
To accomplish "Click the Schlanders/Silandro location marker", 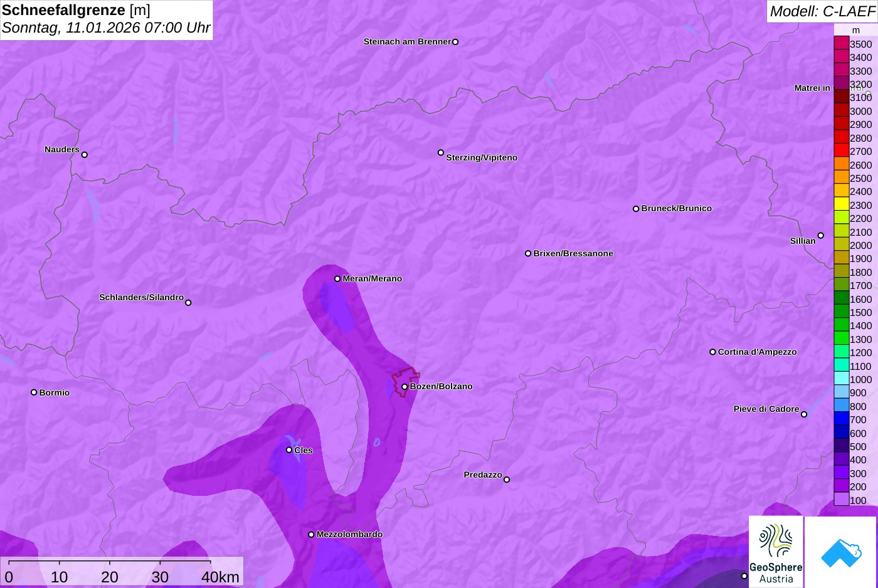I will click(188, 303).
